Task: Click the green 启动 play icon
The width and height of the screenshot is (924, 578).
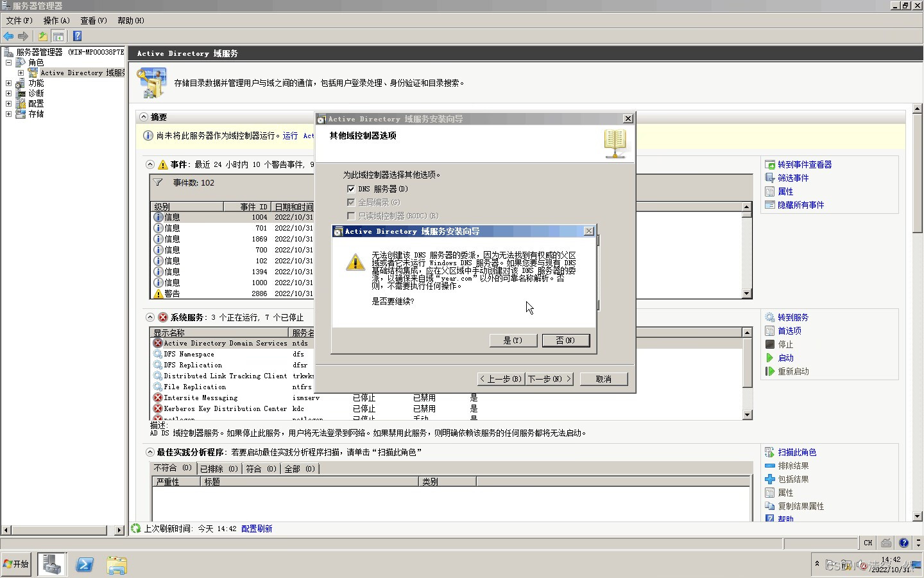Action: tap(770, 358)
